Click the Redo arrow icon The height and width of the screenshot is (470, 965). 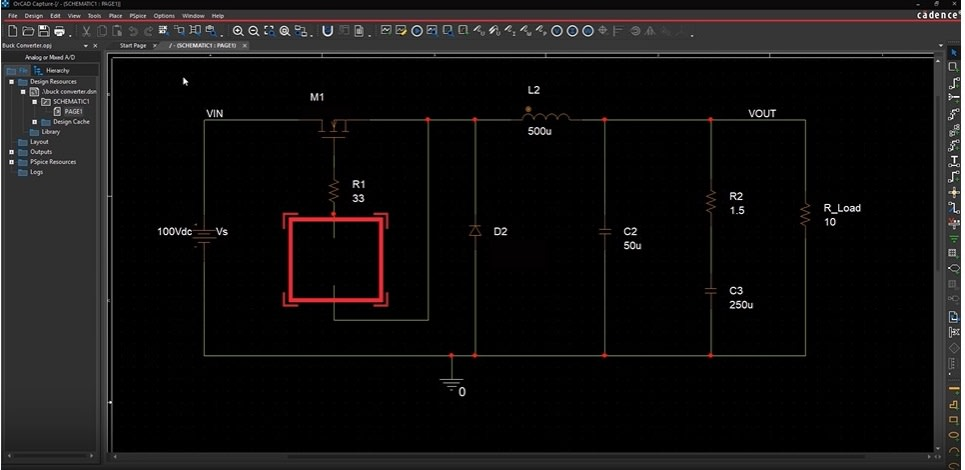point(148,31)
